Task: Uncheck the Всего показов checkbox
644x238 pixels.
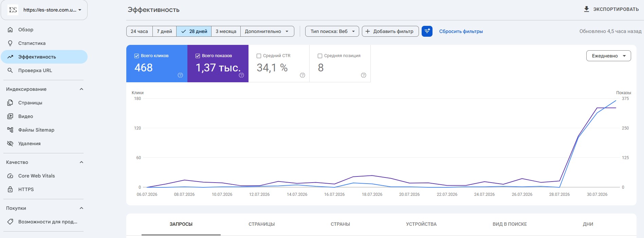Action: click(x=198, y=56)
